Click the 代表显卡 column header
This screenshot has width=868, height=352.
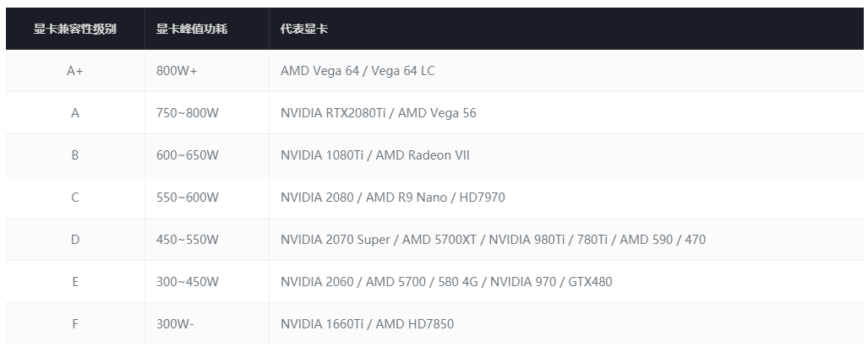pos(304,29)
